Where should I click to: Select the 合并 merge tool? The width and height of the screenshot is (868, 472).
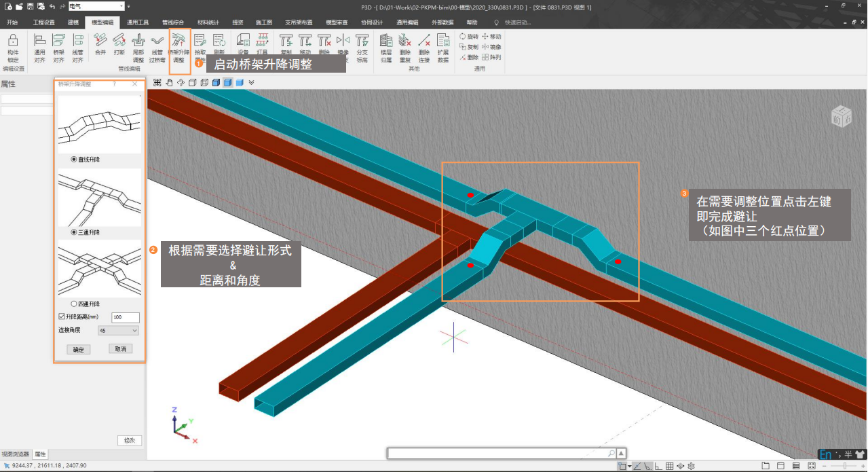(x=100, y=45)
